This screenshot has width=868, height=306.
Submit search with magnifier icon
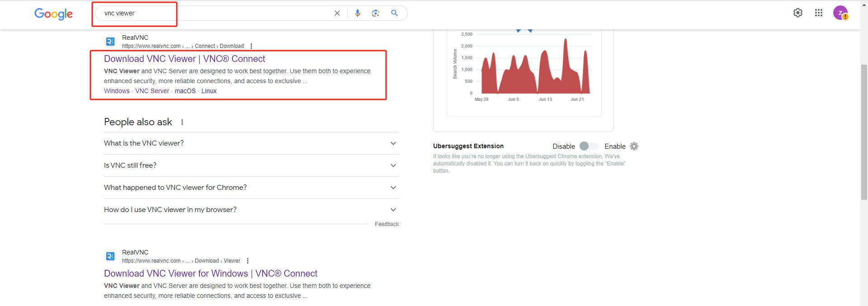click(x=394, y=13)
